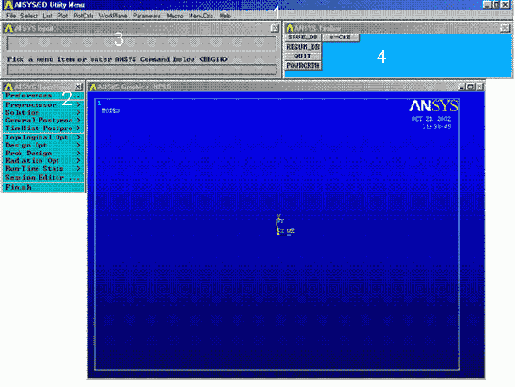Click the ANSYS command input field

point(142,70)
